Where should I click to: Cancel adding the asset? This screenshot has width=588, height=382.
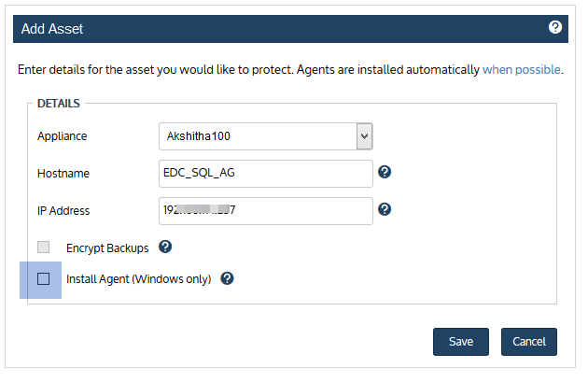[x=529, y=342]
